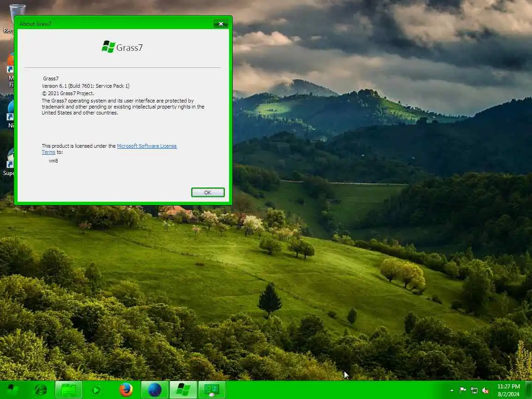Launch the media player from the taskbar
The width and height of the screenshot is (532, 399).
[x=97, y=390]
